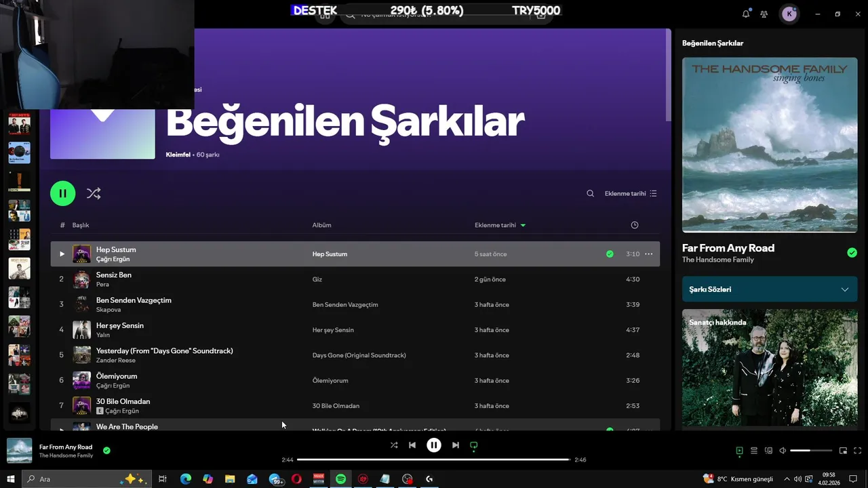Show hidden system tray icons chevron
The width and height of the screenshot is (868, 488).
[787, 479]
